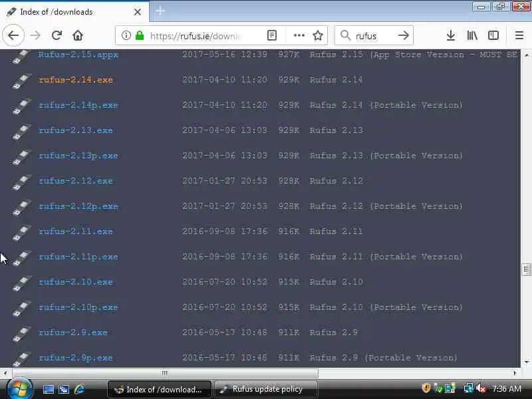Click the USB icon beside rufus-2.10.exe

tap(21, 284)
